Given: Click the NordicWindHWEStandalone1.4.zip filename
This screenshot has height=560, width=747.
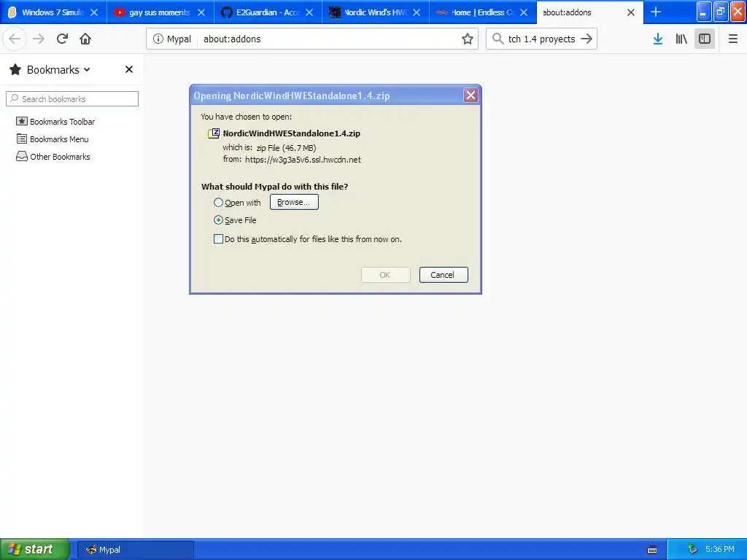Looking at the screenshot, I should click(292, 133).
